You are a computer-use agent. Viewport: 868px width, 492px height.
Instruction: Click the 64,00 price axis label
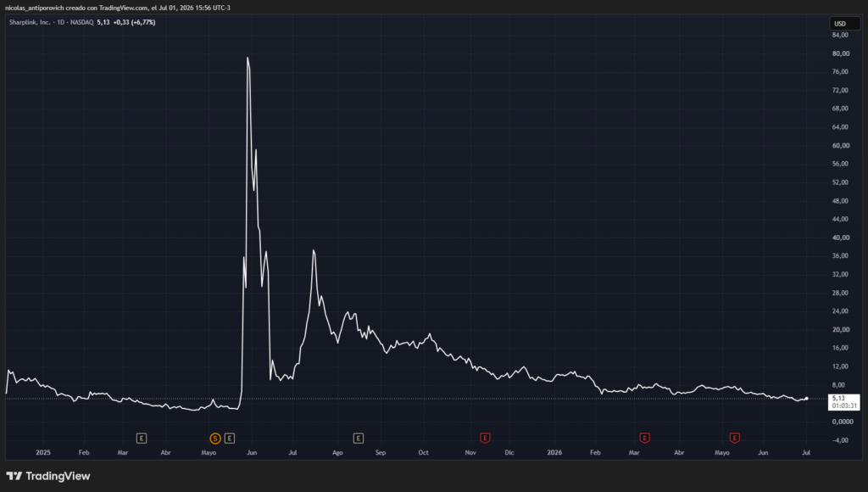coord(840,127)
